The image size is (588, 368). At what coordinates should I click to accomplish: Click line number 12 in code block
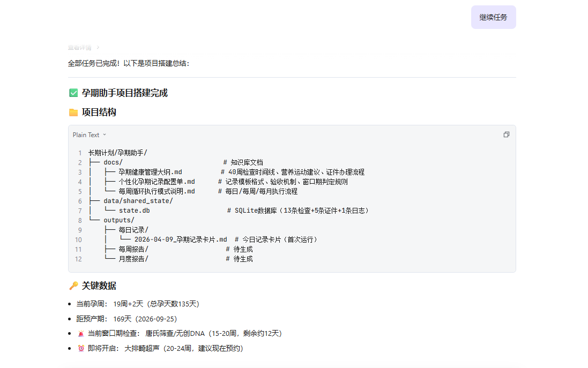point(78,259)
